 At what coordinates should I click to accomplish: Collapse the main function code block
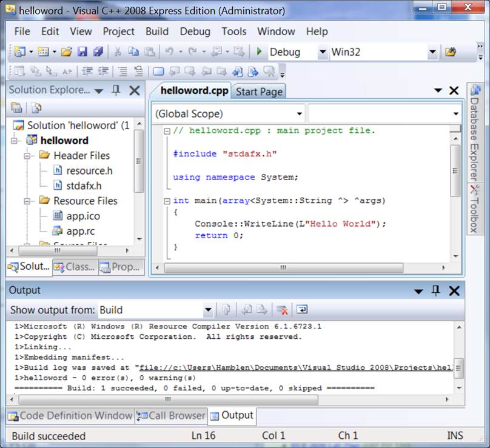[167, 201]
